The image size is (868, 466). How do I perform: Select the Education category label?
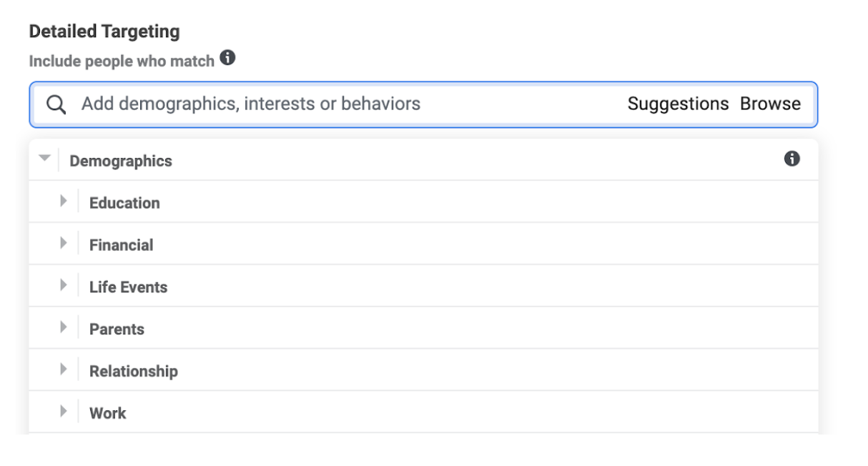tap(124, 203)
